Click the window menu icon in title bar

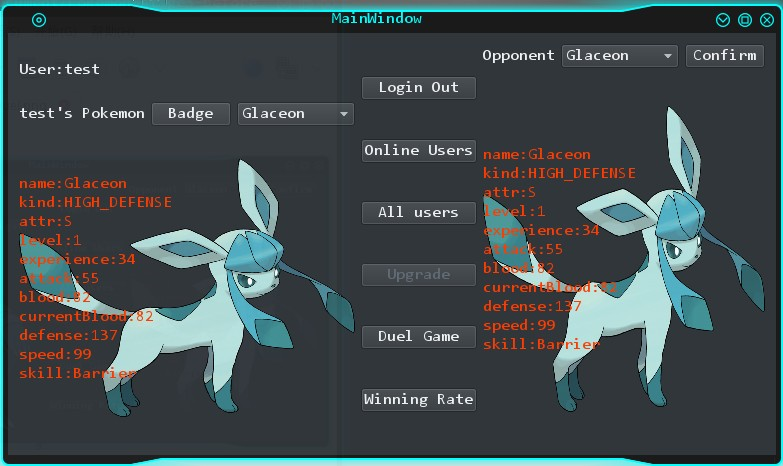(x=39, y=20)
